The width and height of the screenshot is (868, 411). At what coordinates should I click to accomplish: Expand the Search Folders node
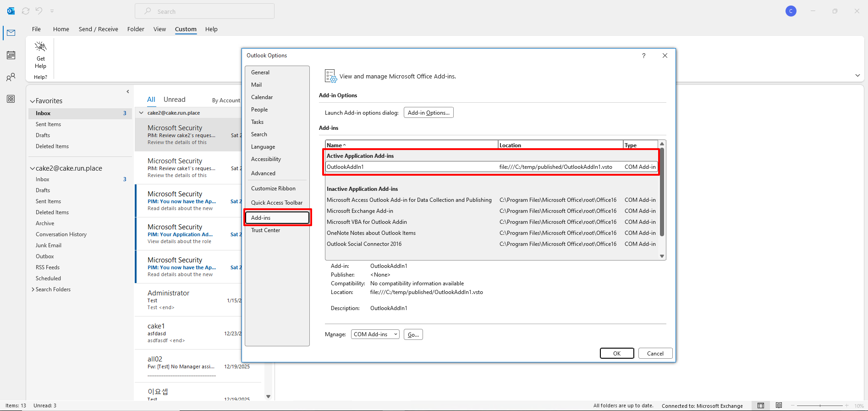pos(33,289)
